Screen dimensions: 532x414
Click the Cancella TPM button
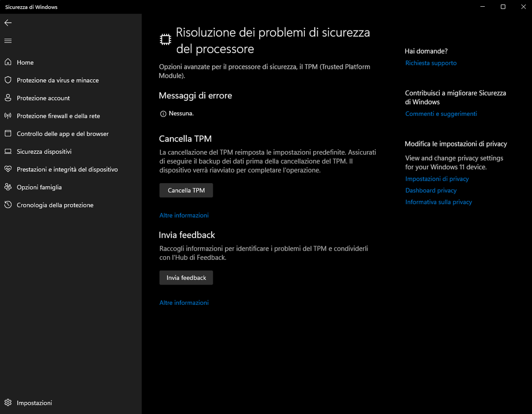click(x=186, y=190)
